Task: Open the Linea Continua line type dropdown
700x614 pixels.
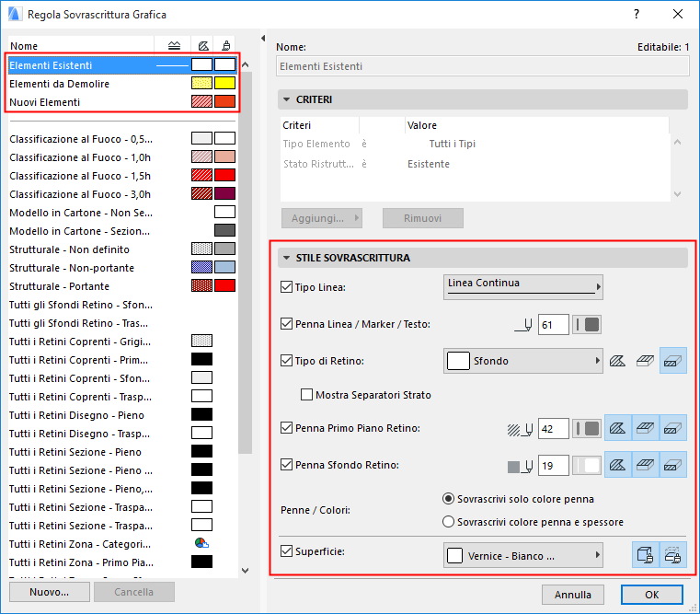Action: click(522, 287)
